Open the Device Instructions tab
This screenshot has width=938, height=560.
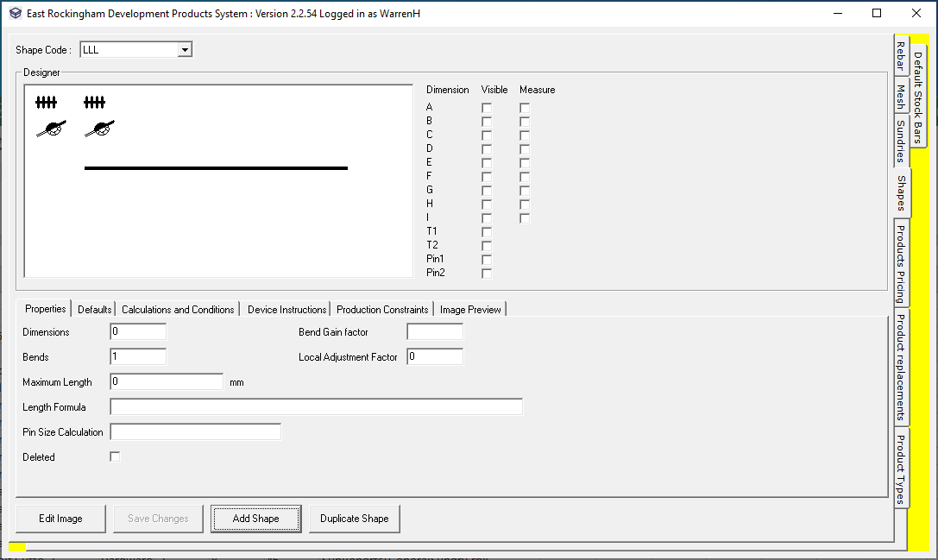pyautogui.click(x=286, y=310)
